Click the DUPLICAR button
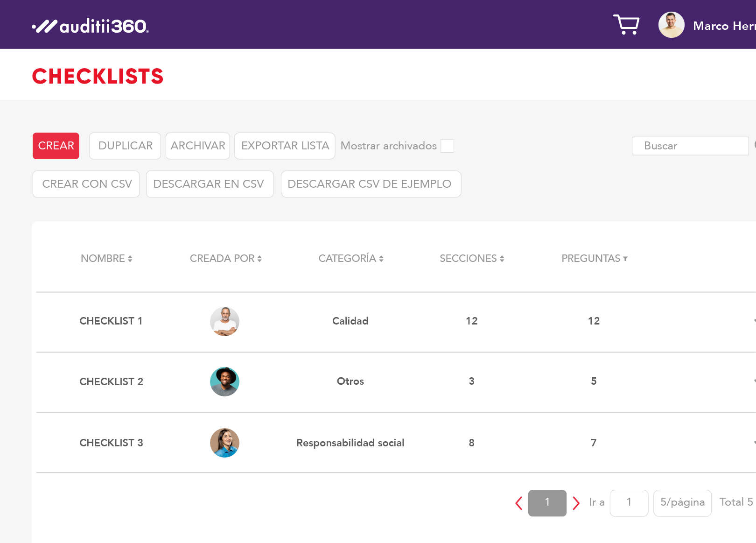This screenshot has width=756, height=543. pyautogui.click(x=125, y=146)
